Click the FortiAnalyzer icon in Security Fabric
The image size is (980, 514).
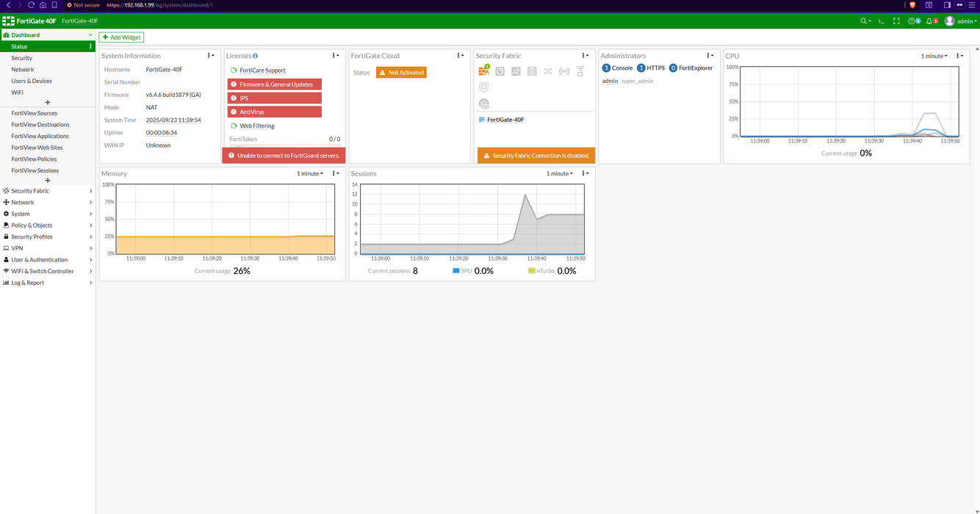500,71
